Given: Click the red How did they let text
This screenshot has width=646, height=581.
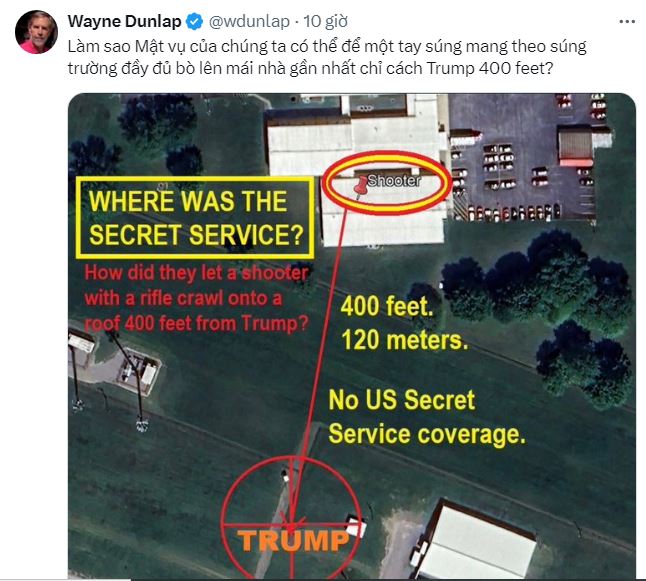Looking at the screenshot, I should click(x=197, y=298).
